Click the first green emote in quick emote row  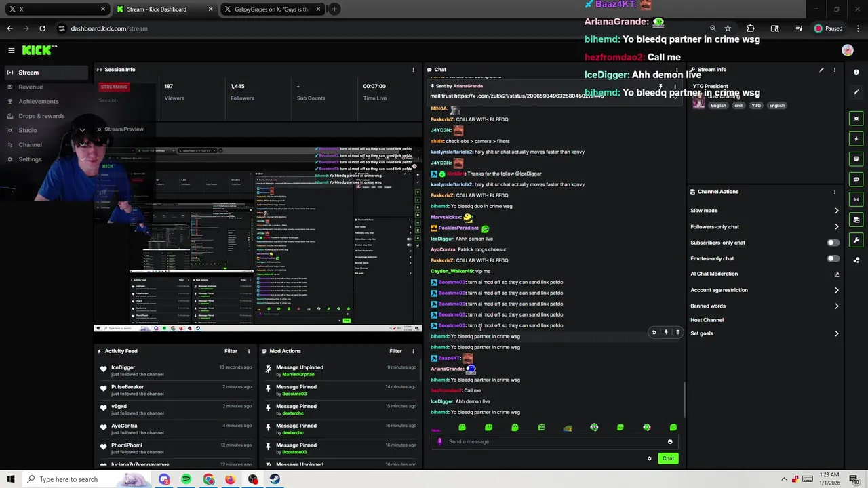point(462,428)
